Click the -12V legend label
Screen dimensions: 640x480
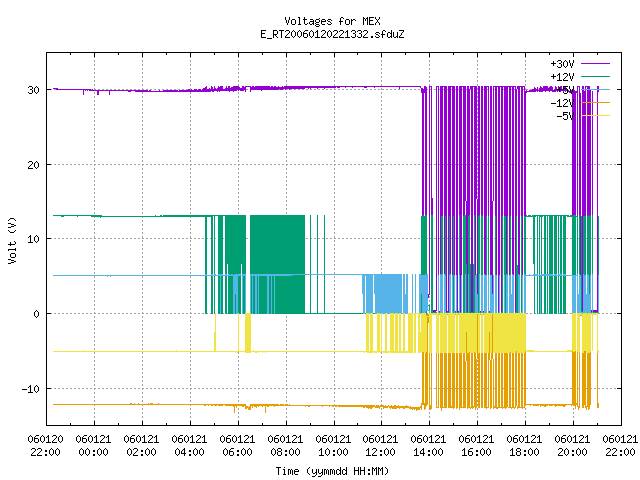[x=562, y=103]
